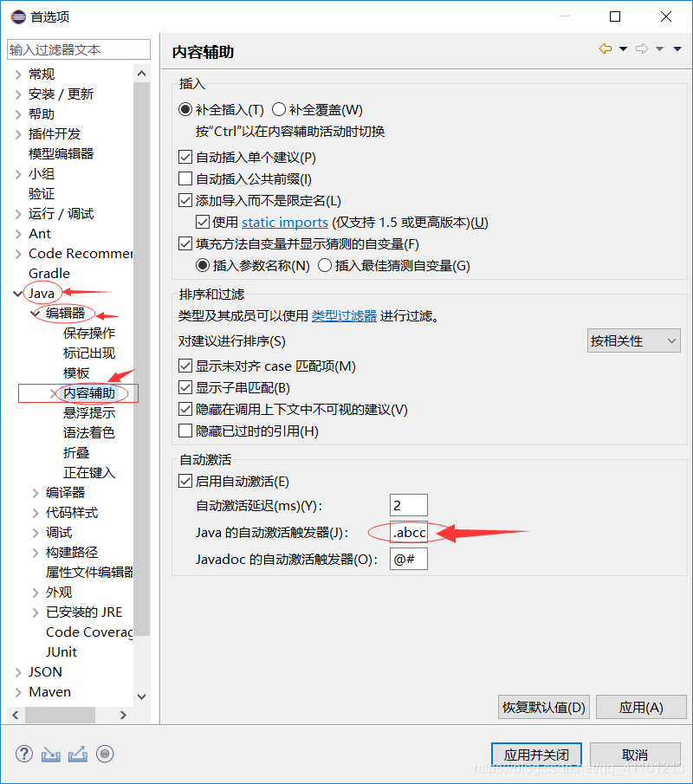This screenshot has height=784, width=693.
Task: Toggle 显示子串匹配(B) checkbox
Action: [x=185, y=387]
